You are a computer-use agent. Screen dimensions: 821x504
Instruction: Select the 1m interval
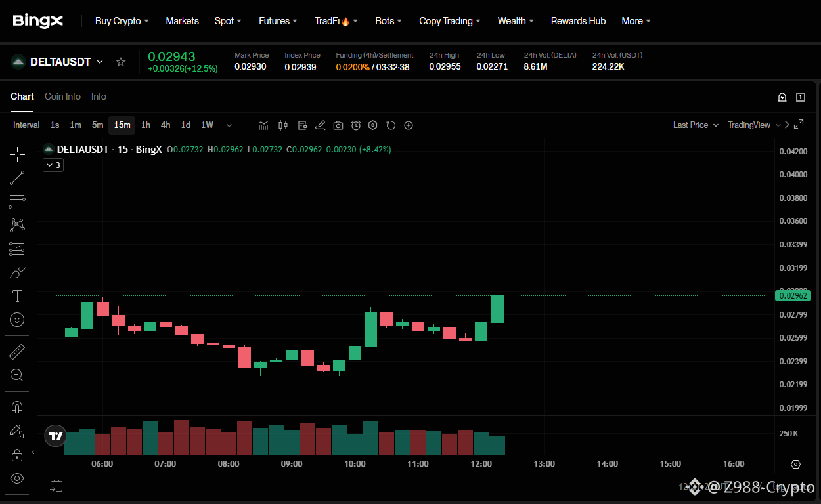tap(76, 125)
